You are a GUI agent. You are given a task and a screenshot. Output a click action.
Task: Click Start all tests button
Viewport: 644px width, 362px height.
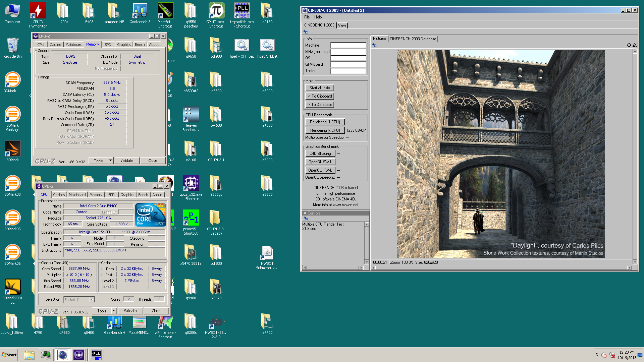(x=320, y=88)
